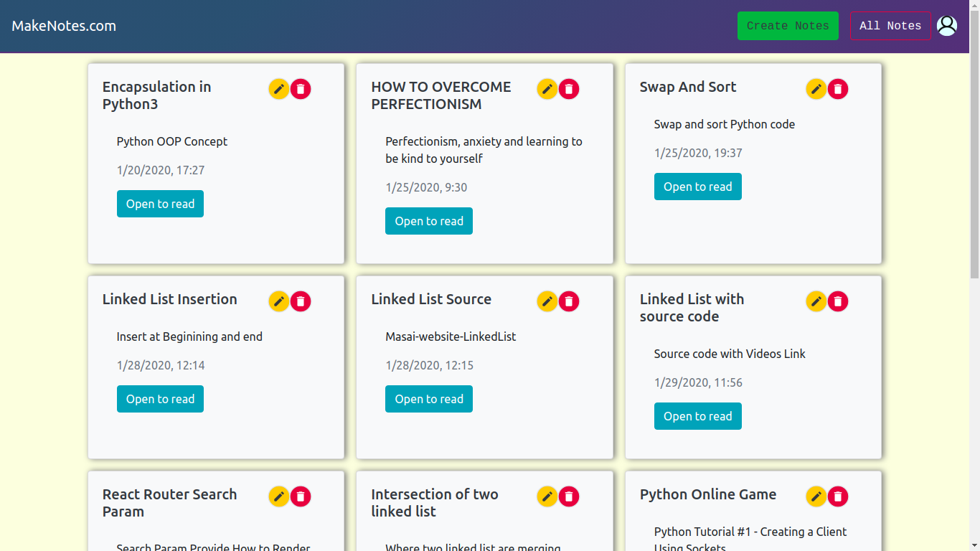The image size is (980, 551).
Task: Open MakeNotes.com home link
Action: [64, 26]
